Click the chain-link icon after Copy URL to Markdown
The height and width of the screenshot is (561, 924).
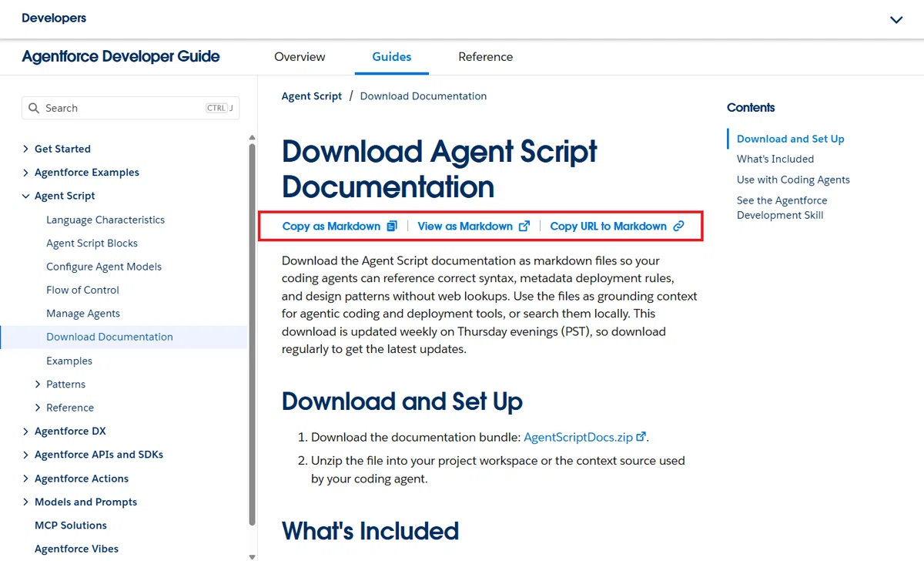678,227
